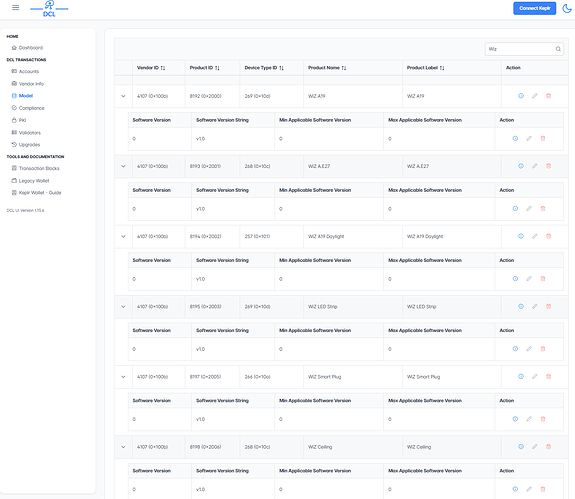The width and height of the screenshot is (575, 499).
Task: Delete the WiZ A19 model
Action: 549,96
